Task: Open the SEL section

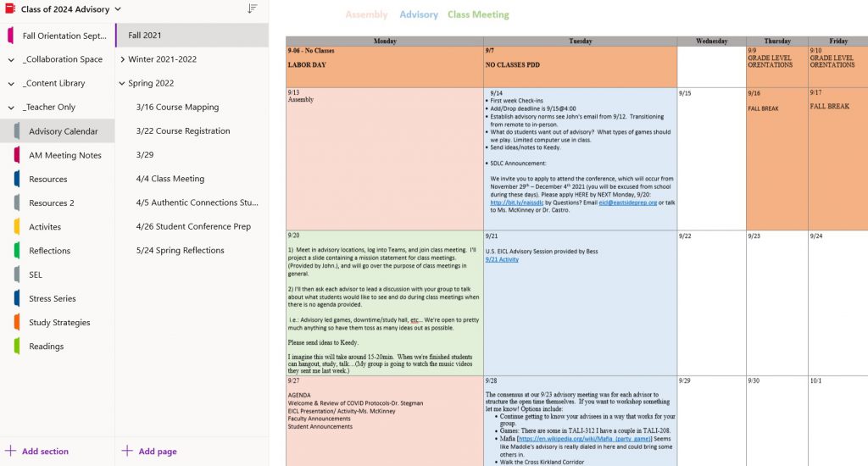Action: (36, 275)
